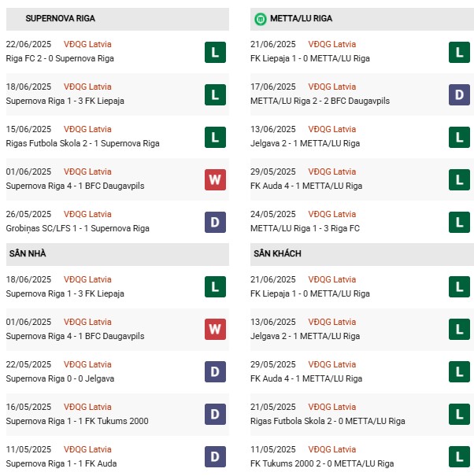Viewport: 474px width, 476px height.
Task: Click the loss badge for FK Tukums 2000 2 - 0 match
Action: click(459, 457)
